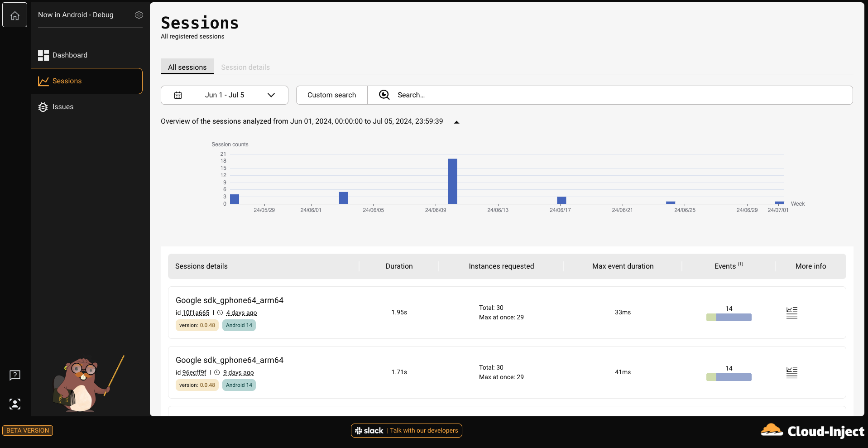Image resolution: width=868 pixels, height=448 pixels.
Task: Click the tallest bar in session chart
Action: 452,181
